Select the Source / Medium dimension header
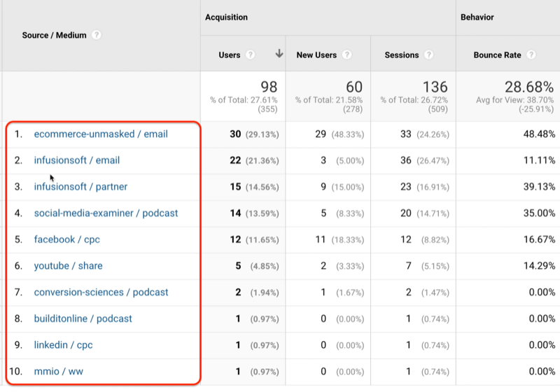The image size is (560, 392). (x=55, y=35)
